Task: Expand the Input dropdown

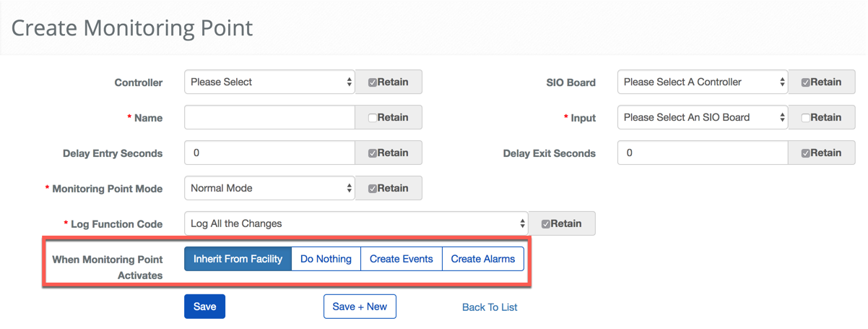Action: [702, 118]
